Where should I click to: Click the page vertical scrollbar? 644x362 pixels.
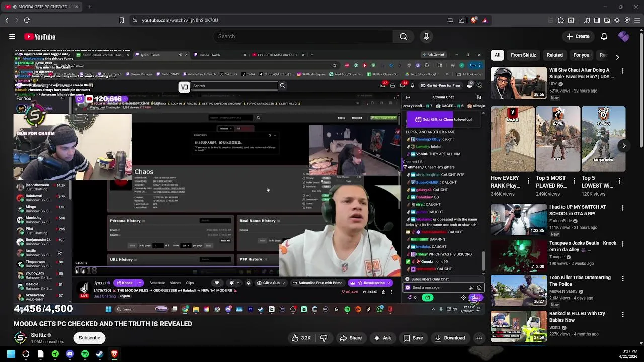pos(641,186)
